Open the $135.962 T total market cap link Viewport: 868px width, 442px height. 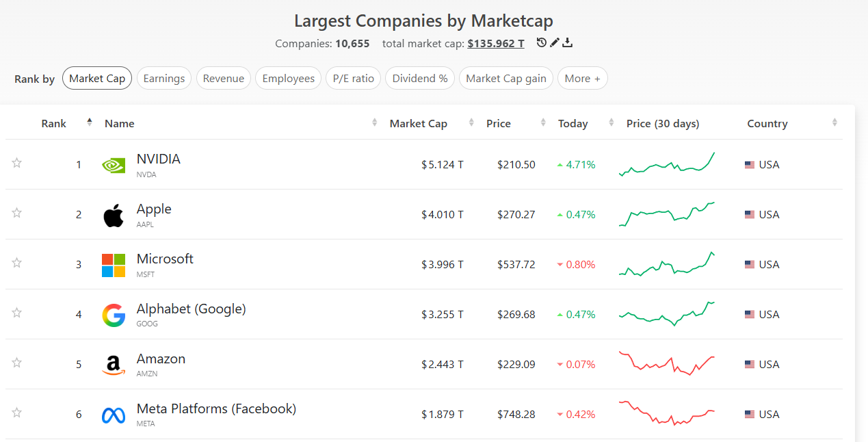point(496,44)
